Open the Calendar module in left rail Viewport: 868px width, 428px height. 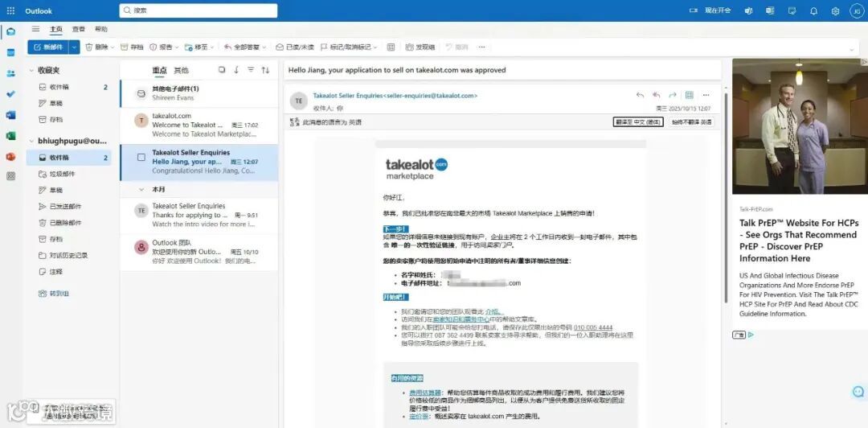10,52
